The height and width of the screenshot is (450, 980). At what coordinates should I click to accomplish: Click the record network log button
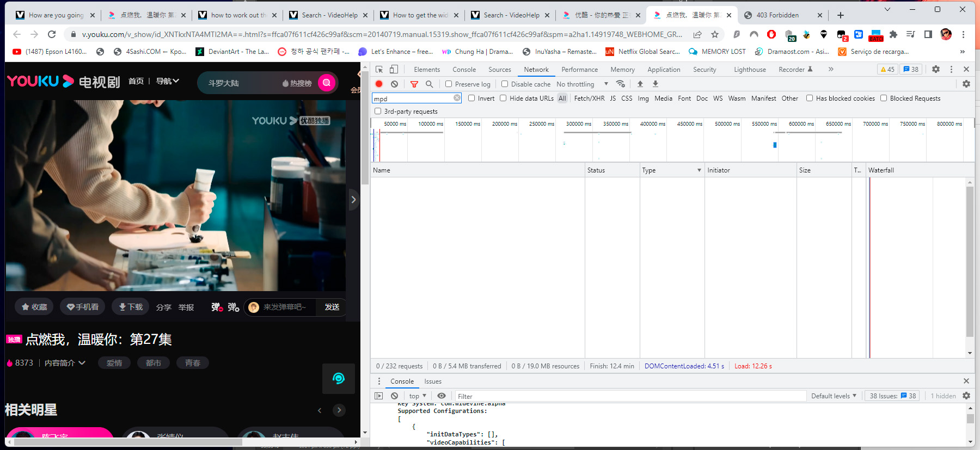pos(379,84)
